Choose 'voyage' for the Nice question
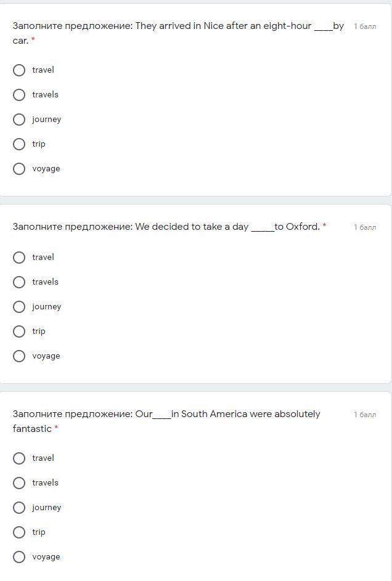 point(19,169)
